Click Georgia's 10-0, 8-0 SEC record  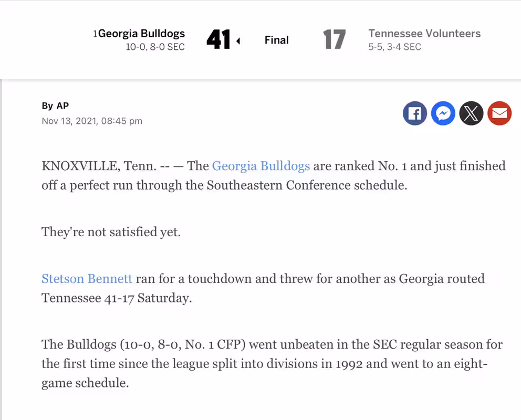click(155, 47)
